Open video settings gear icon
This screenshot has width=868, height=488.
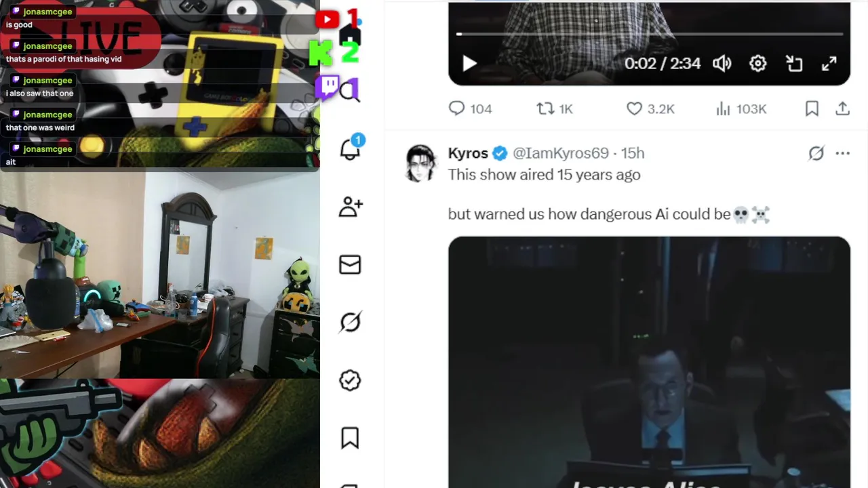pos(758,64)
